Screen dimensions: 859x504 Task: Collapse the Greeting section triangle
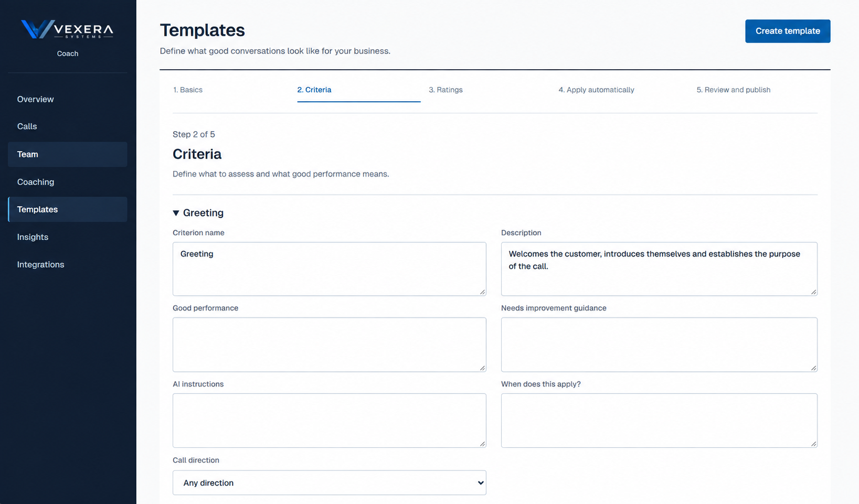(x=176, y=213)
